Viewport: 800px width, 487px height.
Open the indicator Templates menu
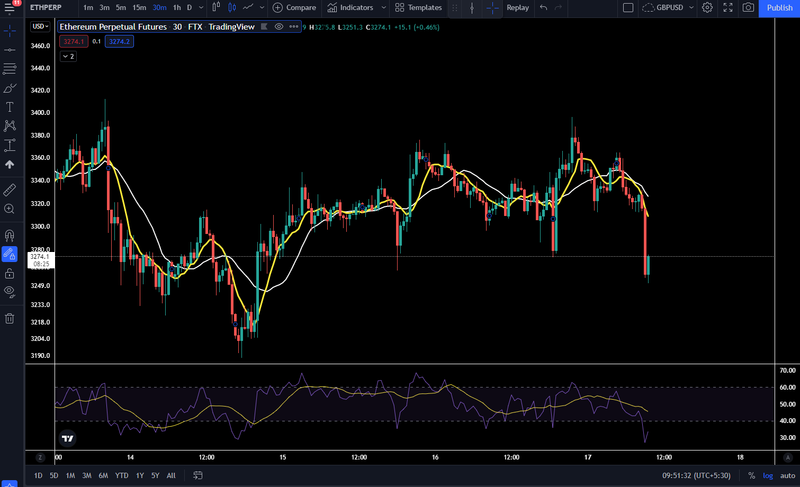[418, 8]
